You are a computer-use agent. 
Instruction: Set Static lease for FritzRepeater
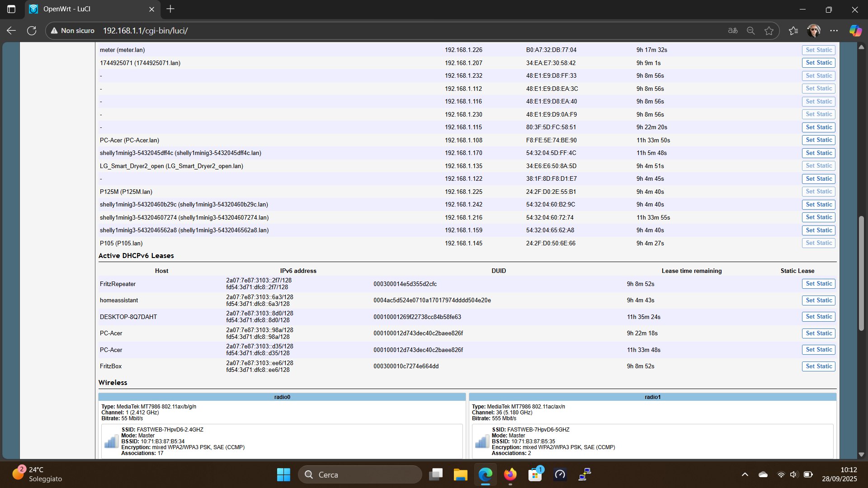coord(818,284)
